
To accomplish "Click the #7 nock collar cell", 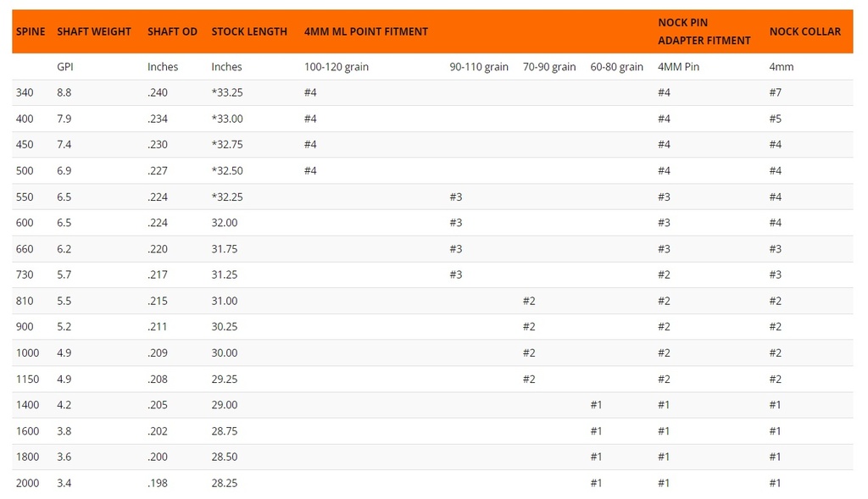I will [x=776, y=92].
